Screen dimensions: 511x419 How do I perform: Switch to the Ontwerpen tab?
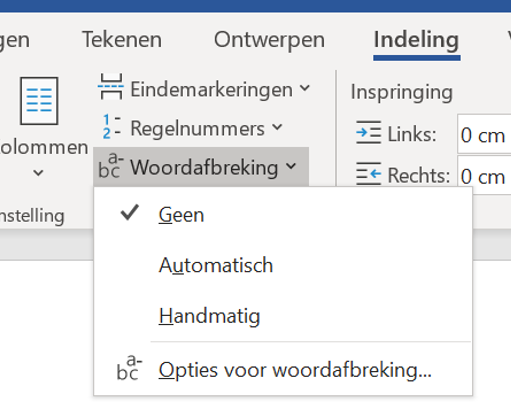point(269,40)
